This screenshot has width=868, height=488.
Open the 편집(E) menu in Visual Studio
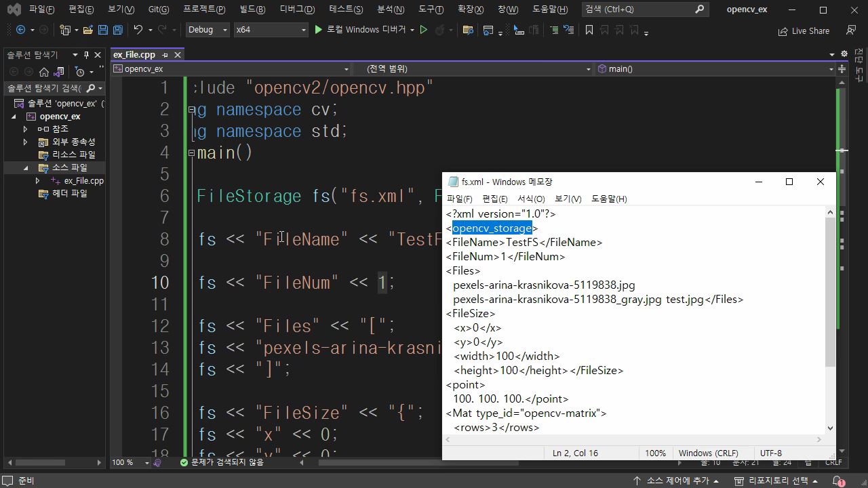(81, 9)
